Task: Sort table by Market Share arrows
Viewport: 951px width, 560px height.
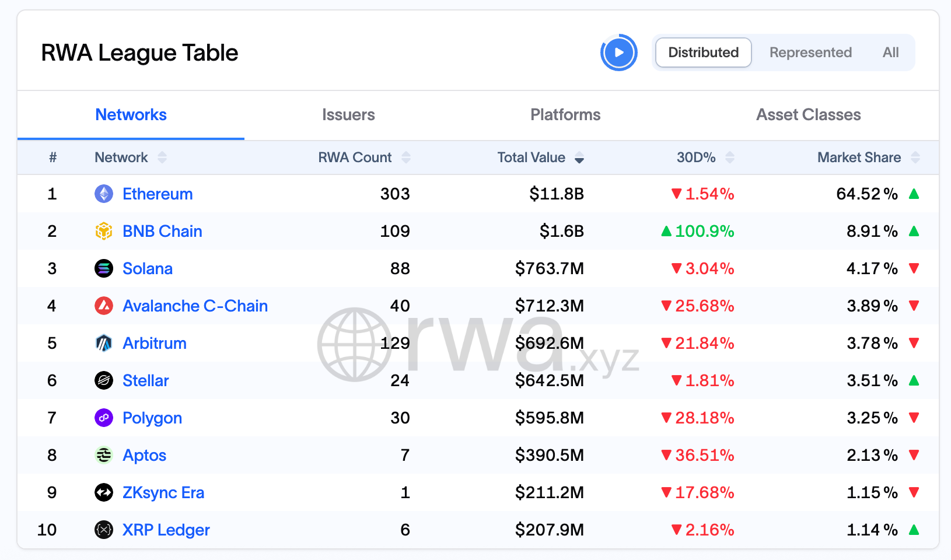Action: 915,157
